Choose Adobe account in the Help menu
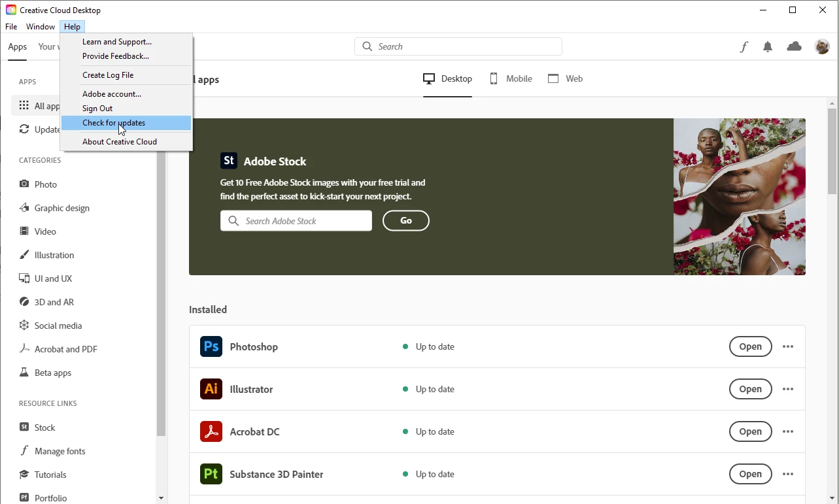 (x=126, y=94)
